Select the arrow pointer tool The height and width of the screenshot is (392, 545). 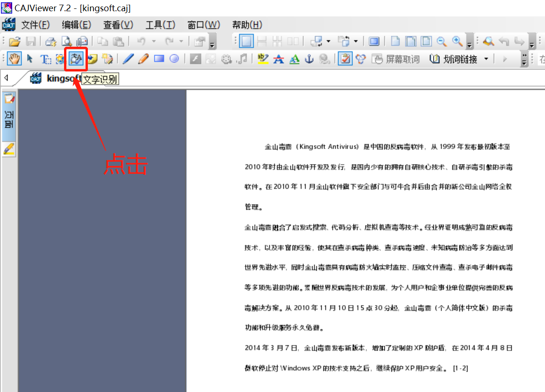pos(30,59)
